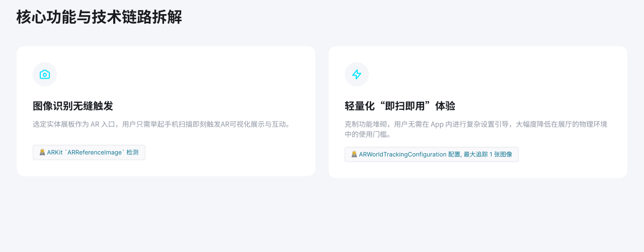This screenshot has height=252, width=644.
Task: Click the 轻量化“即扫即用”体验 card title
Action: (x=400, y=106)
